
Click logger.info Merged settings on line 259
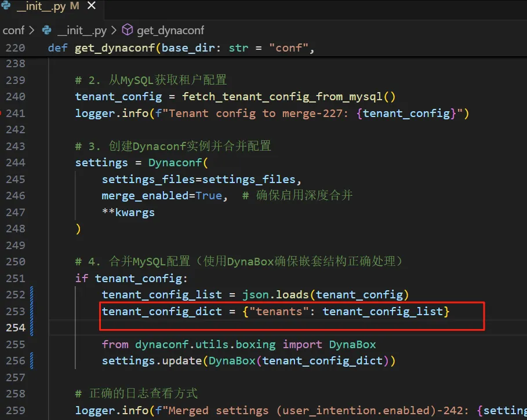[x=301, y=411]
